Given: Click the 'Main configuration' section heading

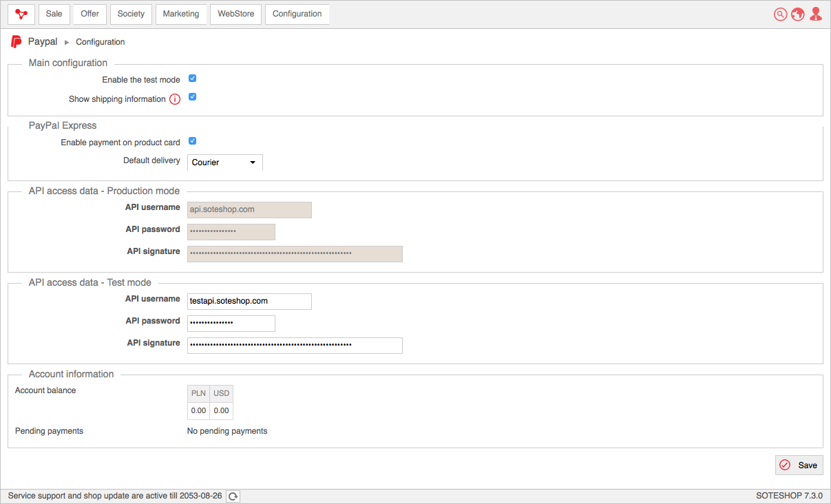Looking at the screenshot, I should (x=68, y=63).
